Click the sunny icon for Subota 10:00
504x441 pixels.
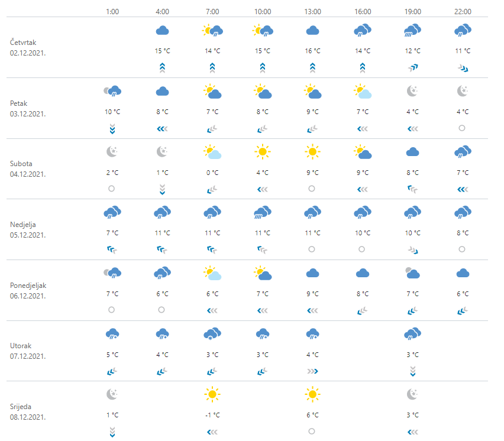[x=263, y=152]
